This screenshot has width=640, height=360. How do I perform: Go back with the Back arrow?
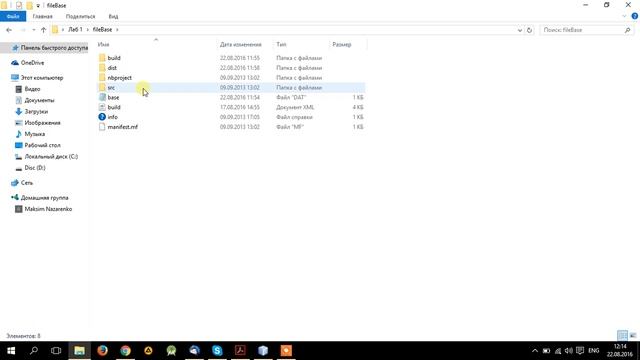coord(9,30)
